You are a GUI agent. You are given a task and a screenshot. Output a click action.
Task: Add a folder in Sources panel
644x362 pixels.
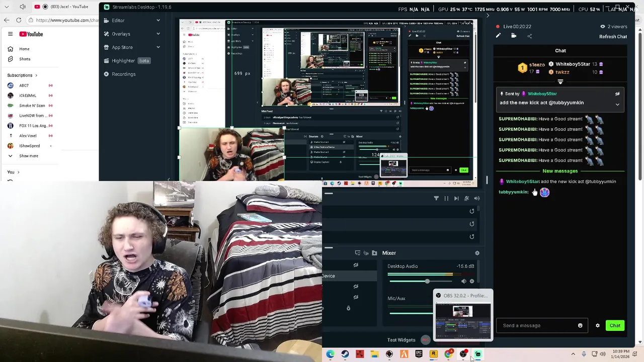[374, 253]
